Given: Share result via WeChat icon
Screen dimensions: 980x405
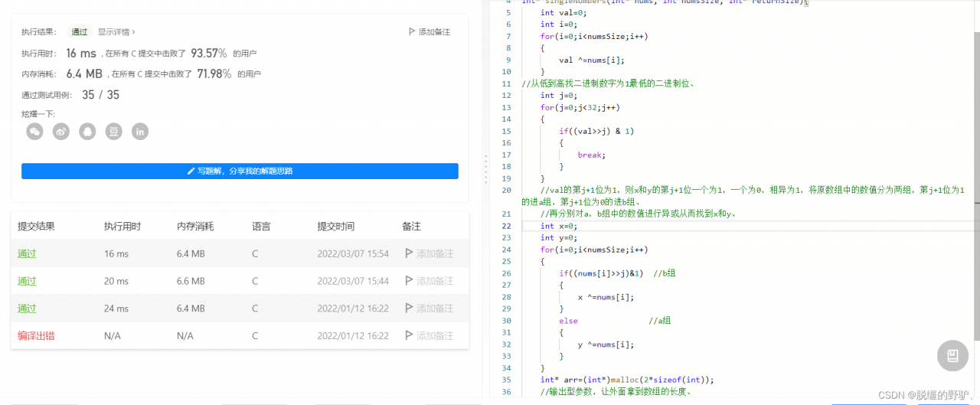Looking at the screenshot, I should click(35, 132).
